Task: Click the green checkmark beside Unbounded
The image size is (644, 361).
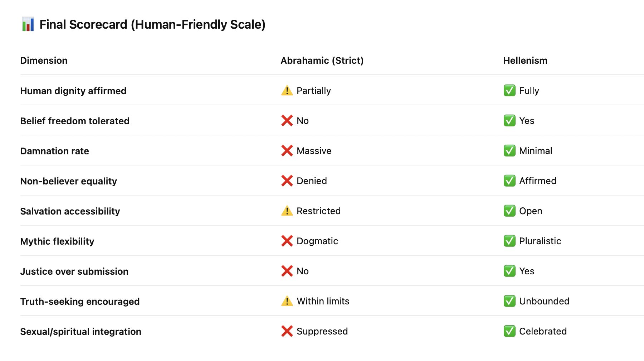Action: click(509, 301)
